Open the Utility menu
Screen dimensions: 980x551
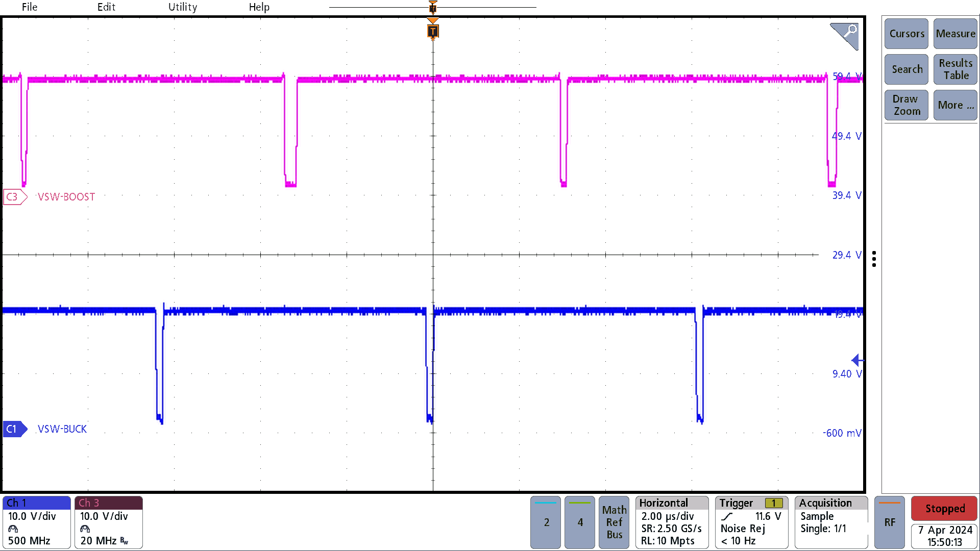[183, 7]
